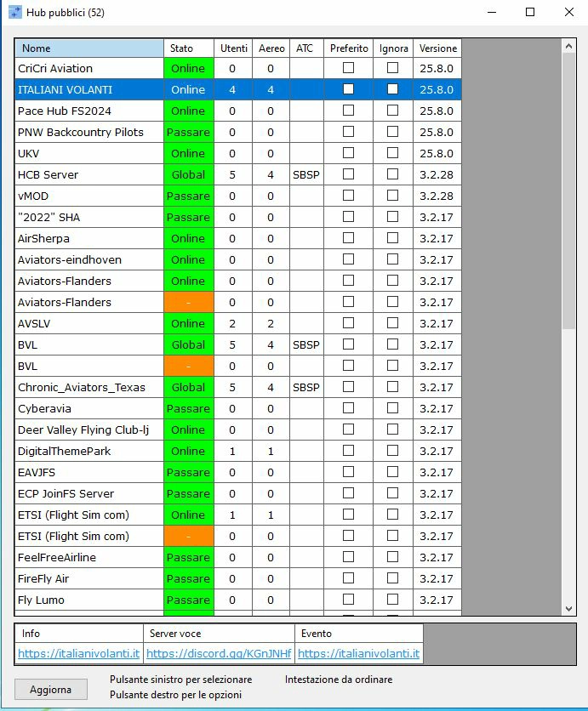The height and width of the screenshot is (711, 588).
Task: Sort hubs by the Nome column header
Action: 88,48
